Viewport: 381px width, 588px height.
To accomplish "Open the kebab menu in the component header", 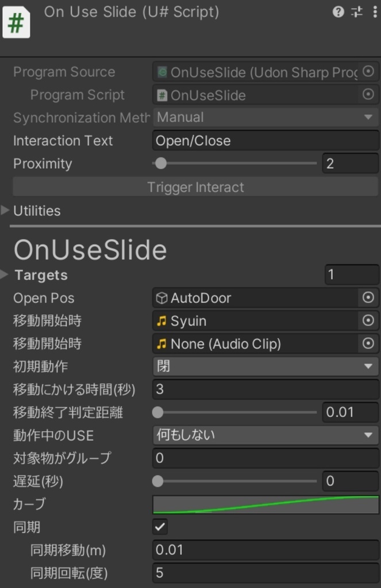I will (x=375, y=11).
